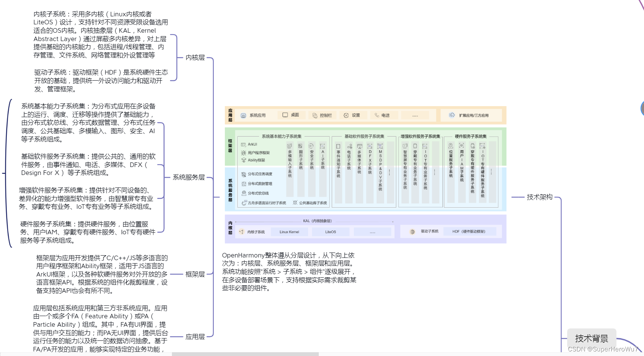Click the 桌面 monitor icon in the diagram
The height and width of the screenshot is (356, 644).
tap(285, 115)
